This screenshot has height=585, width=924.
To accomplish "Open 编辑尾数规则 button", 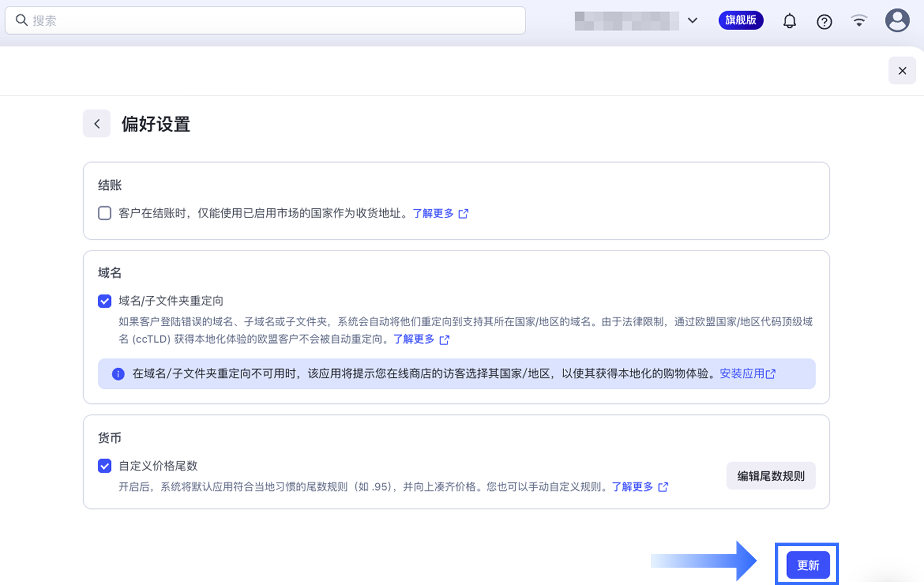I will pyautogui.click(x=770, y=476).
